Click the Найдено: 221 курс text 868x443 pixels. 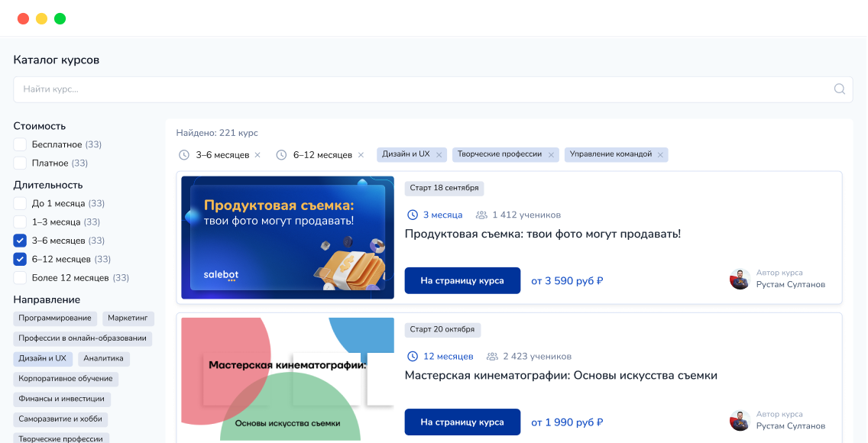(x=217, y=133)
